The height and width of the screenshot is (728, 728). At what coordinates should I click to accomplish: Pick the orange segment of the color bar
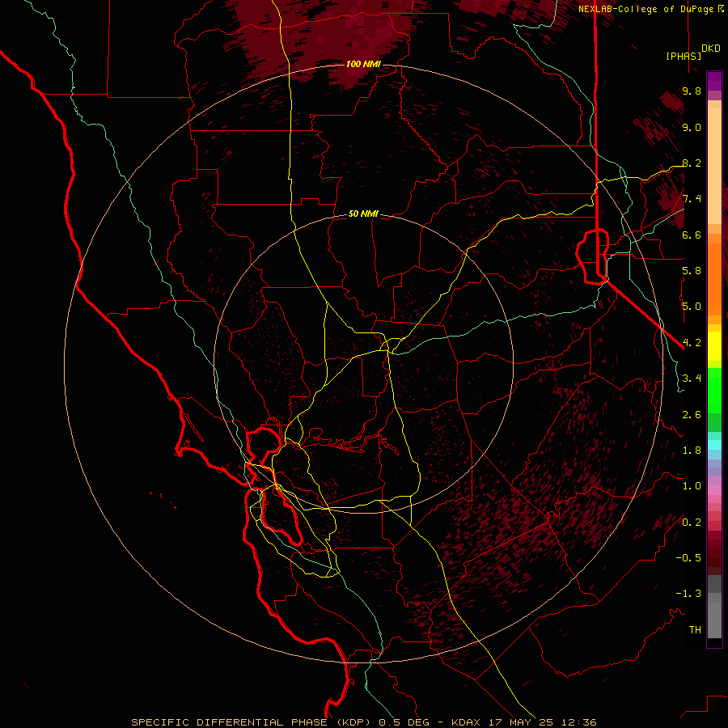coord(714,278)
